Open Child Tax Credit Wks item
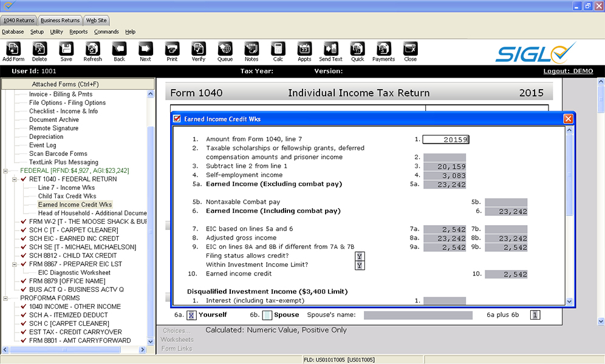Screen dimensions: 605x364 67,196
